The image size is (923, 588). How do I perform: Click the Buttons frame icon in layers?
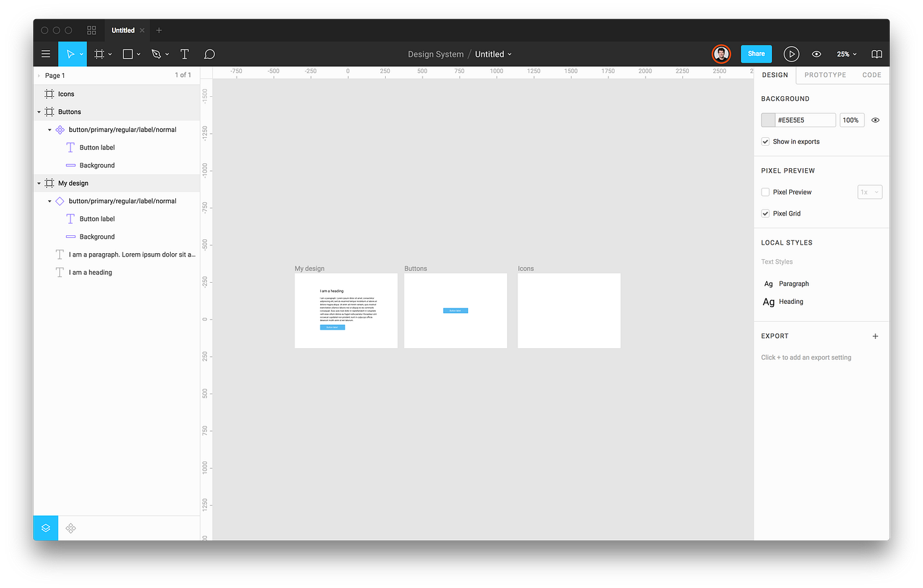coord(49,111)
